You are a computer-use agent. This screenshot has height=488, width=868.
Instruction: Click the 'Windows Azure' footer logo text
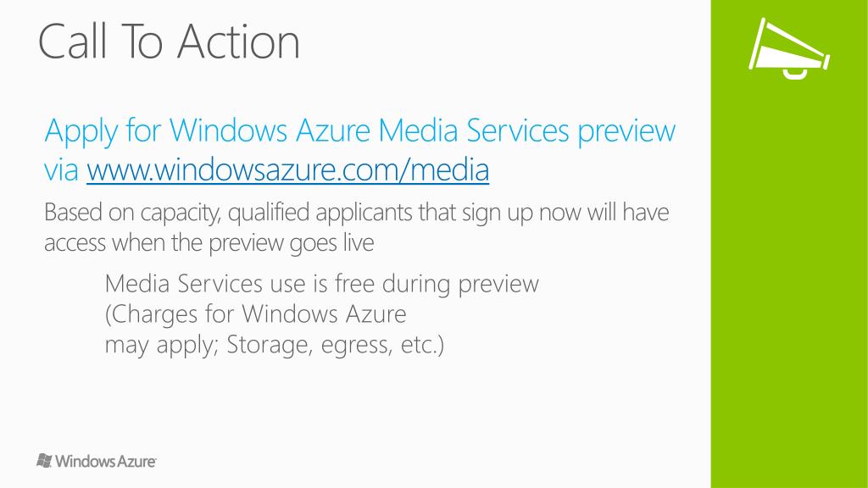tap(106, 461)
